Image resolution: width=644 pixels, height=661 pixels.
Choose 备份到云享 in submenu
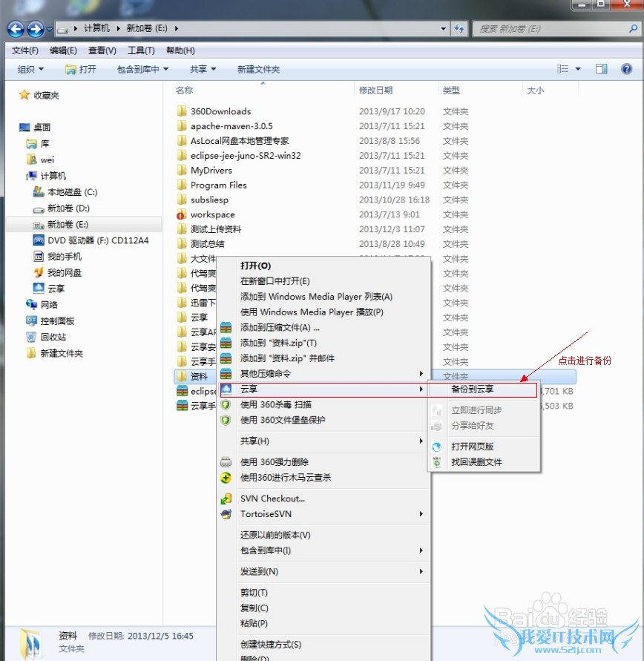pyautogui.click(x=484, y=389)
